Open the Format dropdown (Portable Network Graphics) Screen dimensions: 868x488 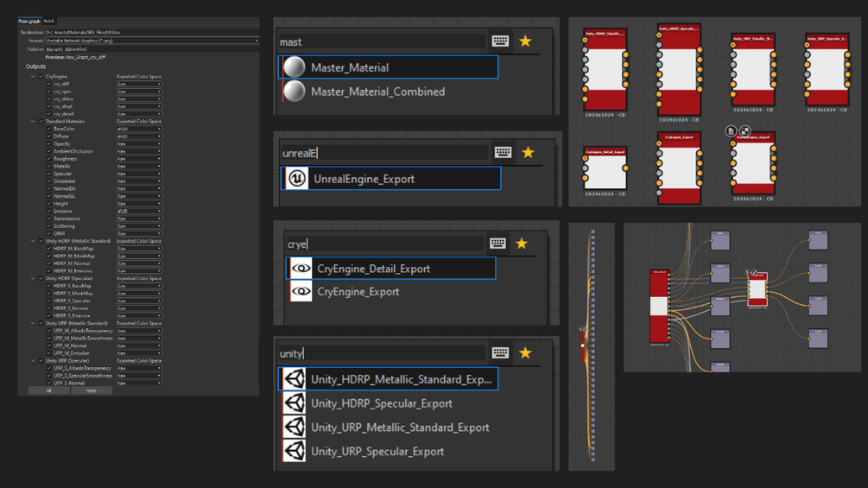(152, 41)
